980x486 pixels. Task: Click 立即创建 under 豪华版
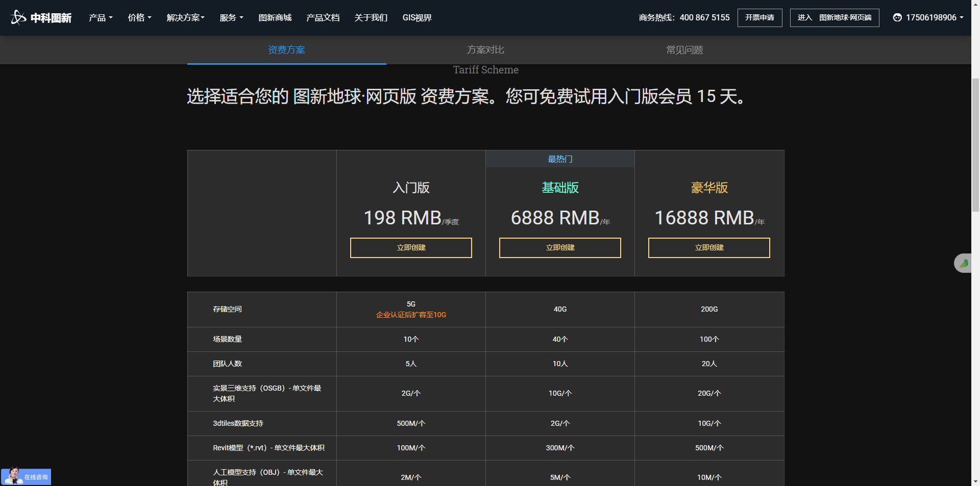pyautogui.click(x=709, y=248)
